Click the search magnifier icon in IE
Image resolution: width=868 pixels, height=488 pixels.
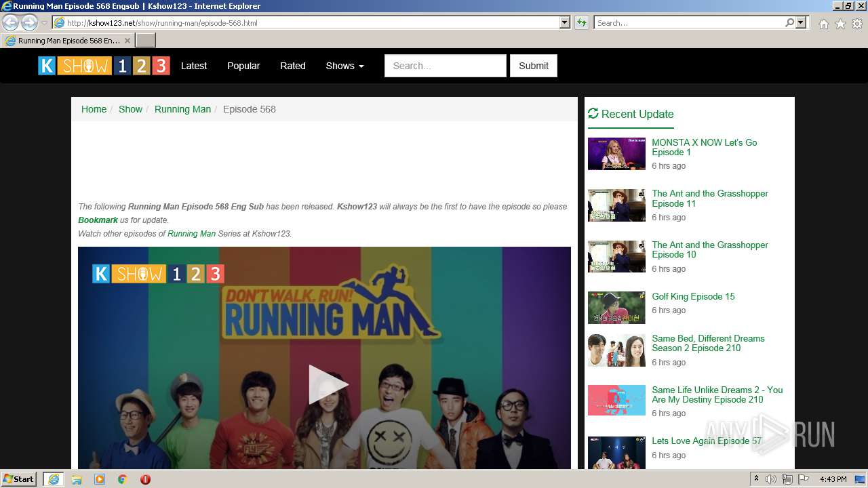(789, 22)
